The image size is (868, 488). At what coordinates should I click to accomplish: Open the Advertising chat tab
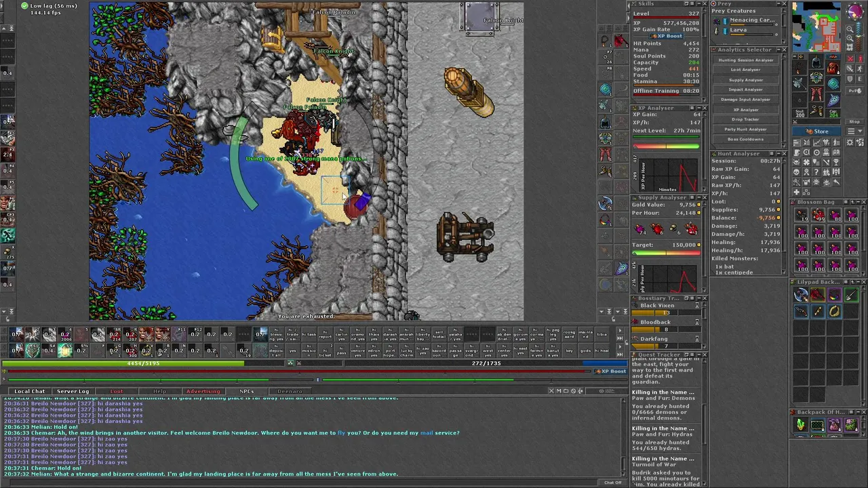coord(203,391)
